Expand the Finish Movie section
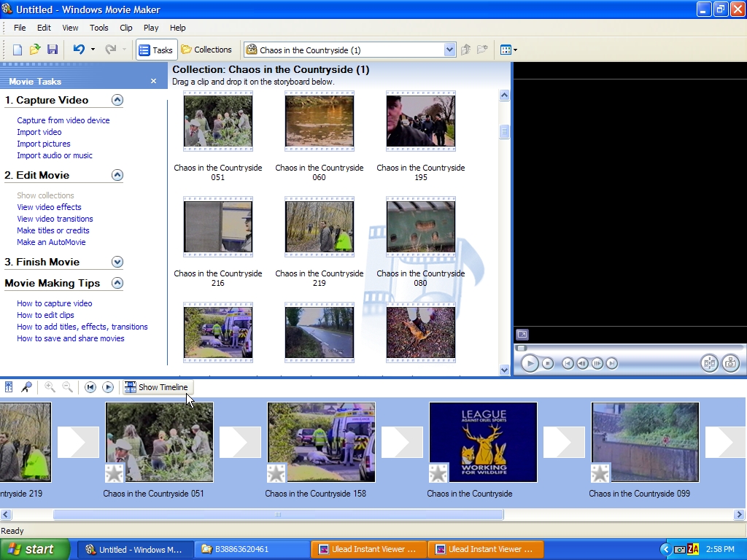Screen dimensions: 747x560 click(117, 262)
